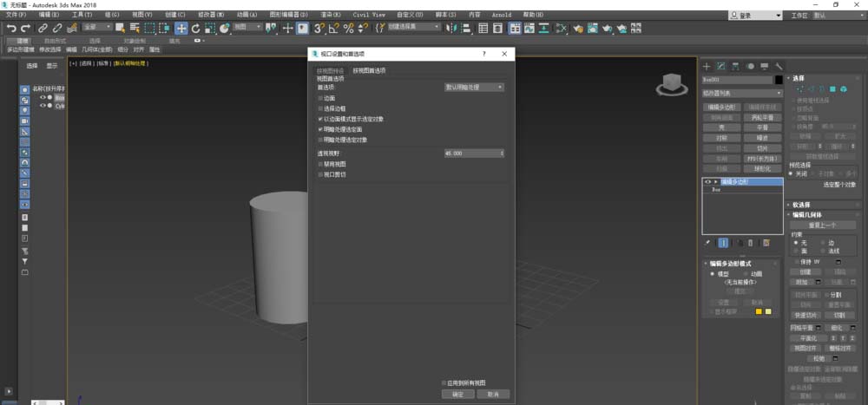Toggle eye visibility of 编辑多边形 modifier
The height and width of the screenshot is (405, 868).
click(708, 182)
